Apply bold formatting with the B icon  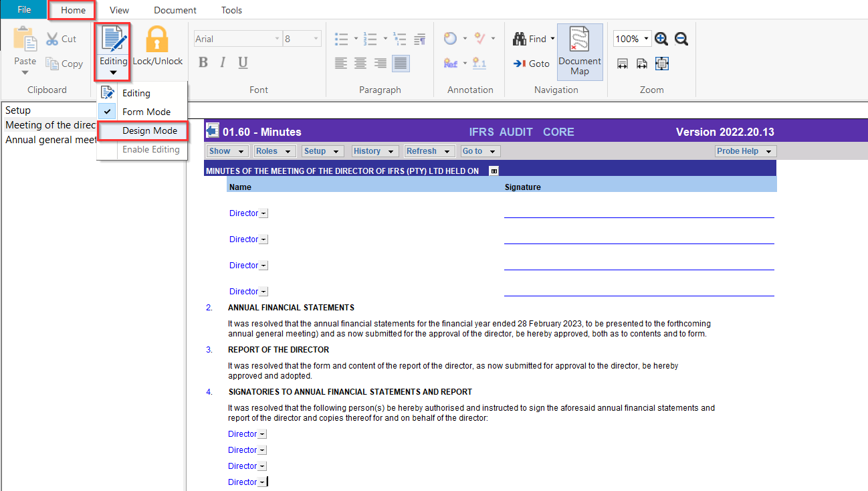203,63
